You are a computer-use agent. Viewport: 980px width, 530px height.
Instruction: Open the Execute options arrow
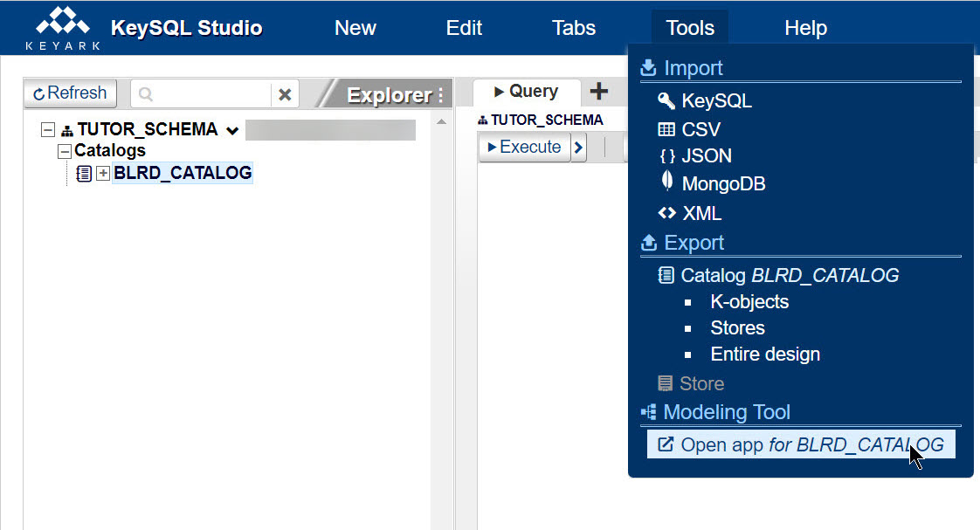point(579,148)
